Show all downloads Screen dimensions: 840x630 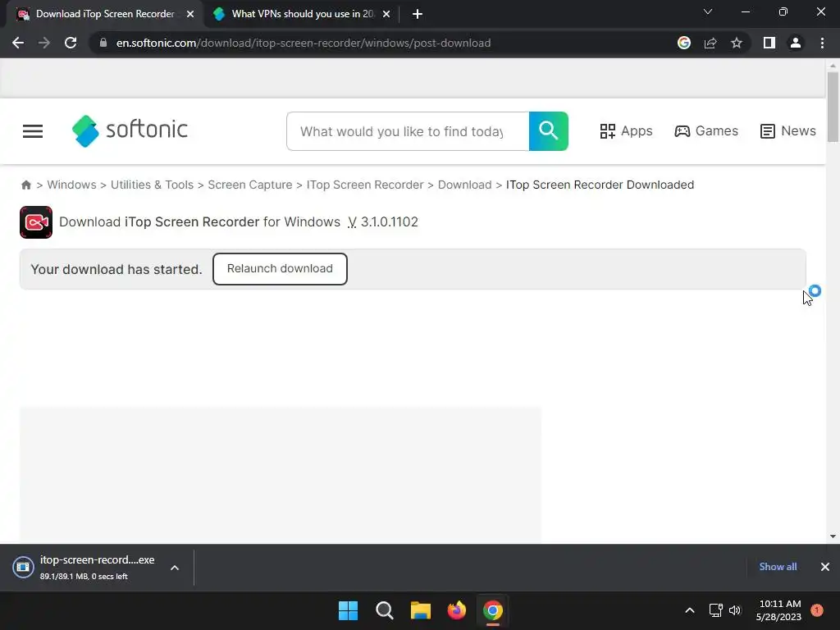click(778, 567)
